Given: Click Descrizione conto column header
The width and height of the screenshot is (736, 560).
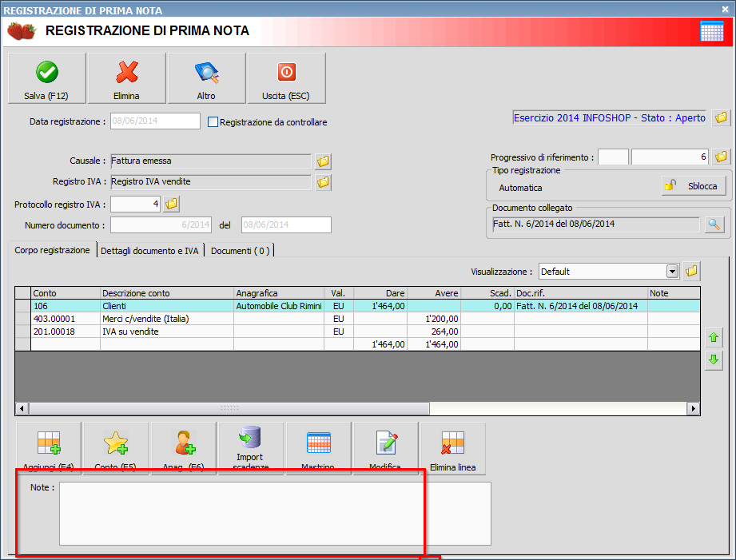Looking at the screenshot, I should pyautogui.click(x=167, y=293).
